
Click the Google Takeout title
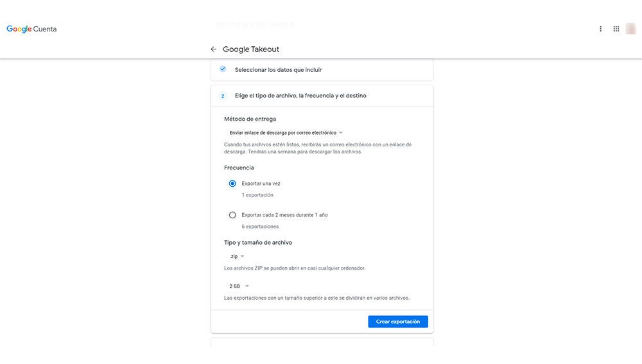click(x=250, y=49)
